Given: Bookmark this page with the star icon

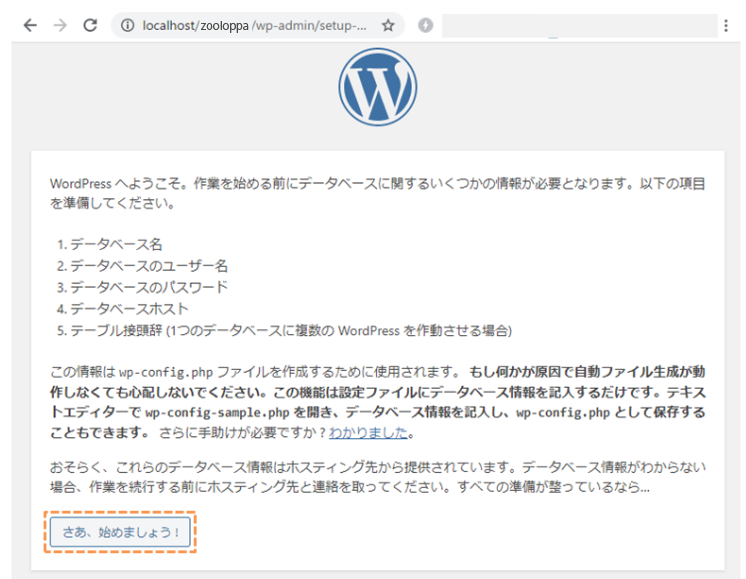Looking at the screenshot, I should [x=388, y=25].
